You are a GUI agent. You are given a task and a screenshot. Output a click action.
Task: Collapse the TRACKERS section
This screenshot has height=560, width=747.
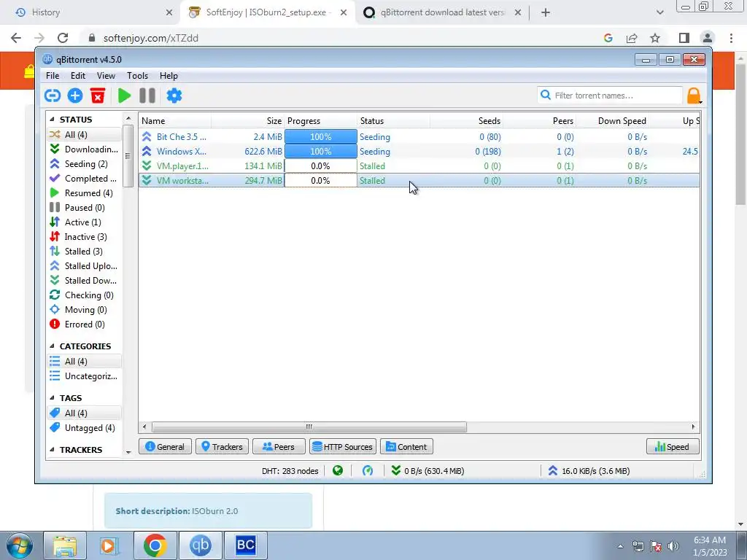(52, 450)
